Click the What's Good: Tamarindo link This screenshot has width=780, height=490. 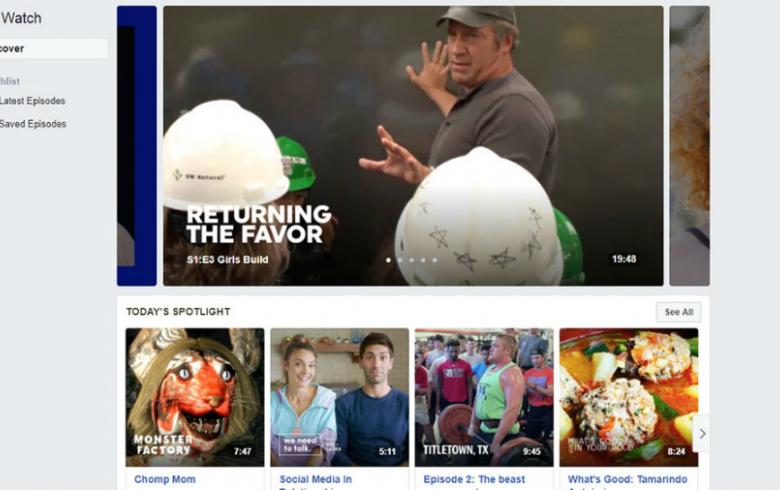(x=627, y=479)
